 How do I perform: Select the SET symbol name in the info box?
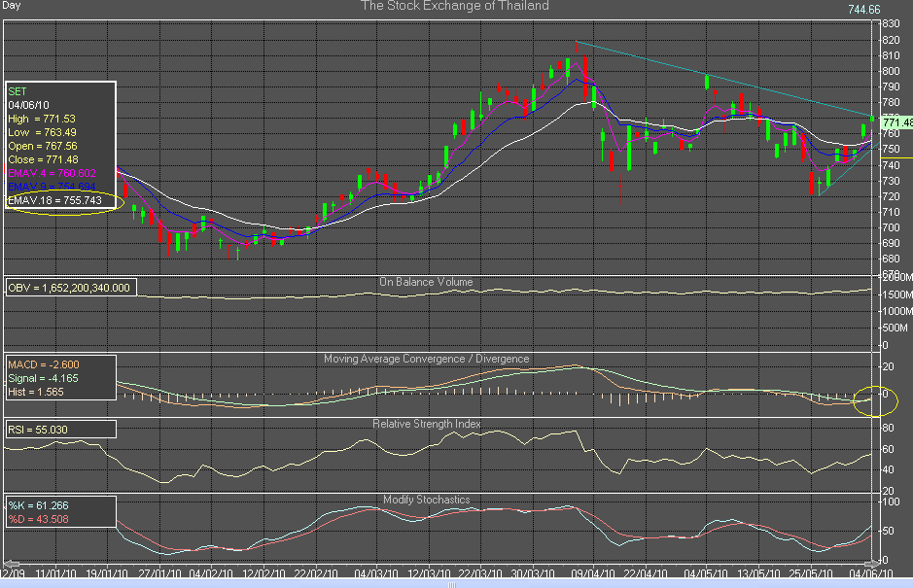pos(17,91)
